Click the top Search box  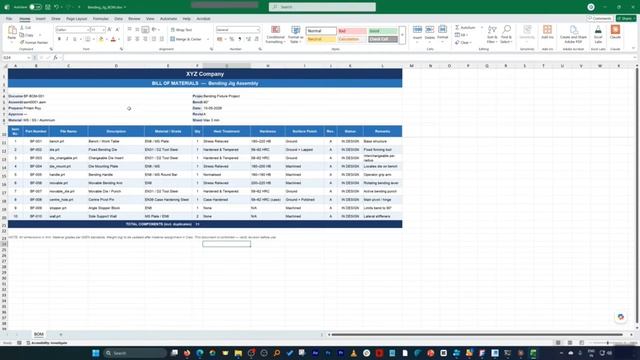(322, 7)
